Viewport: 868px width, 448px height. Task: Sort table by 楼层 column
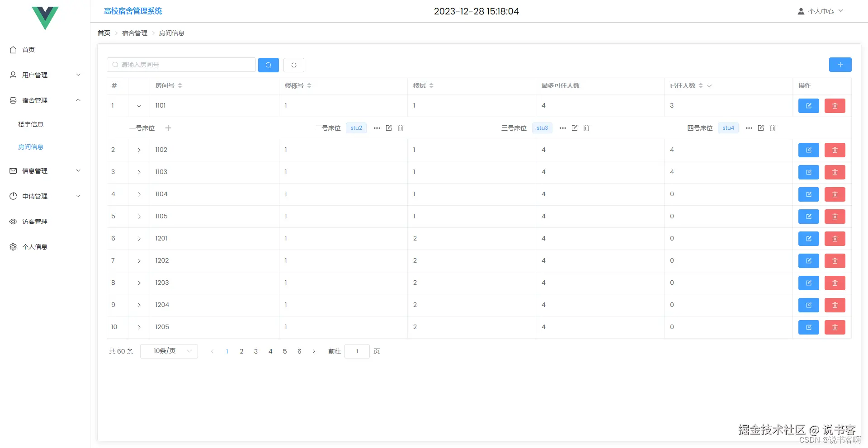click(x=431, y=85)
